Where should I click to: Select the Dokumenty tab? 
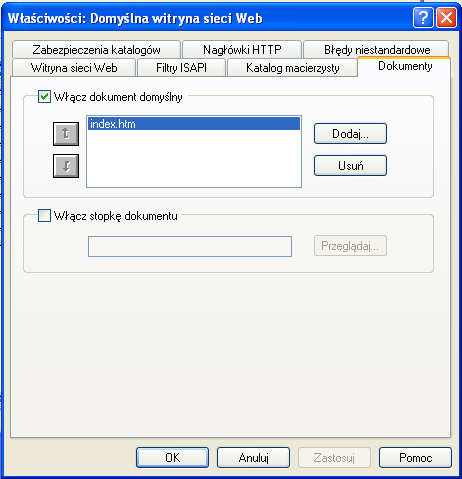[405, 66]
